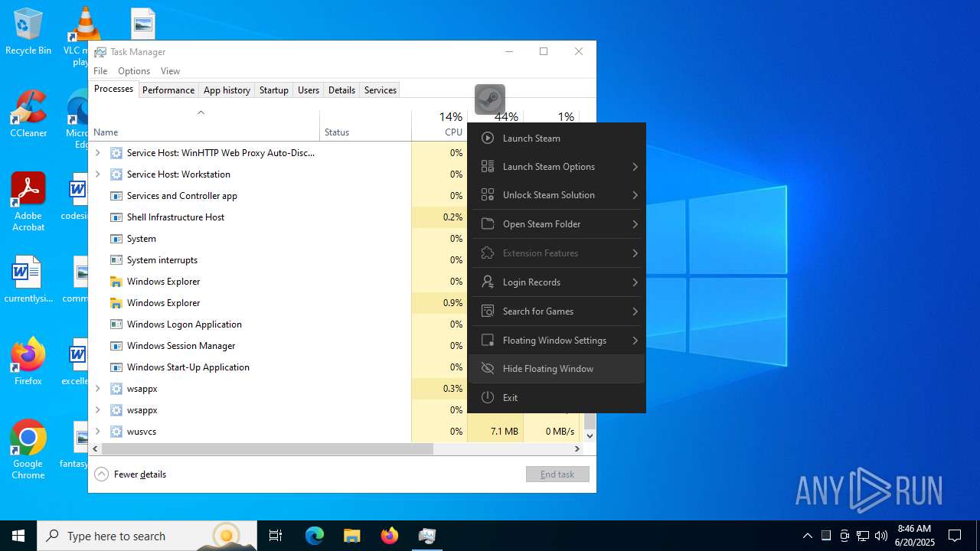This screenshot has height=551, width=980.
Task: Click the Adobe Acrobat desktop icon
Action: click(28, 201)
